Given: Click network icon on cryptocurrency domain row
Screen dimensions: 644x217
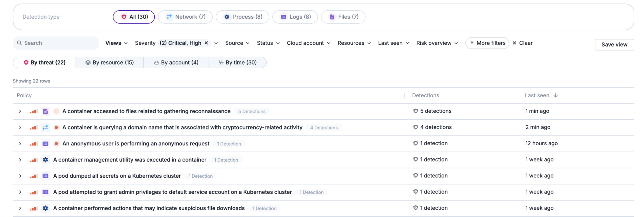Looking at the screenshot, I should point(45,128).
